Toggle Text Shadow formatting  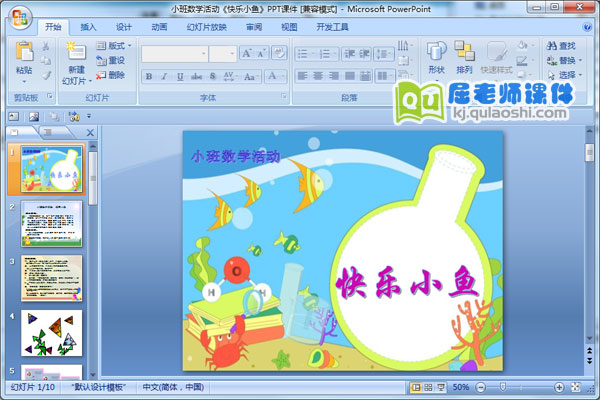coord(213,77)
